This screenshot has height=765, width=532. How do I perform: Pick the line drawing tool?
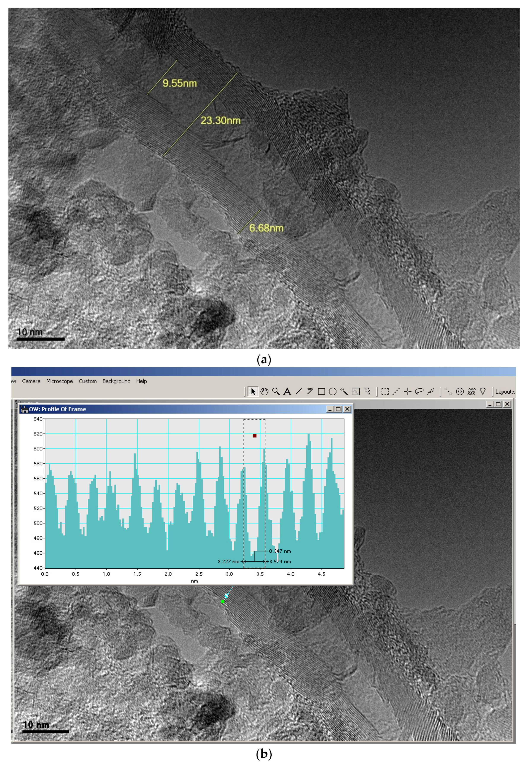click(299, 391)
